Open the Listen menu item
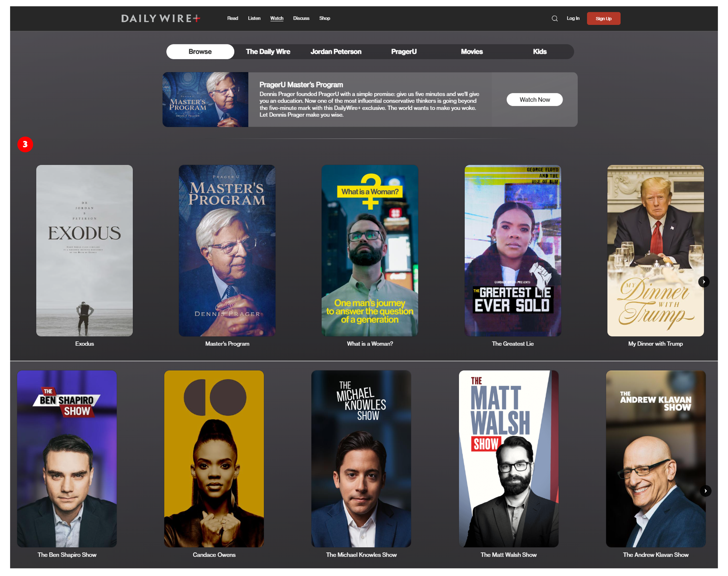The height and width of the screenshot is (576, 728). click(x=254, y=18)
